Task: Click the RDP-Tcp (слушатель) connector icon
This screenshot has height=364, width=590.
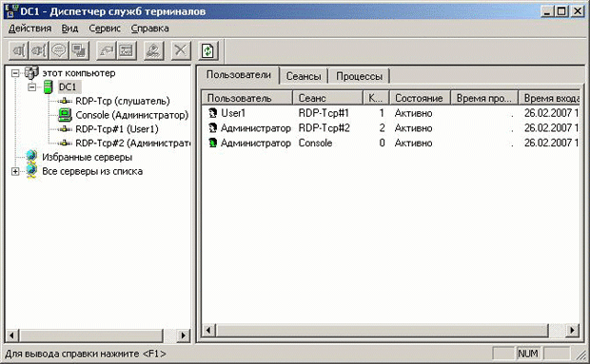Action: click(x=65, y=101)
